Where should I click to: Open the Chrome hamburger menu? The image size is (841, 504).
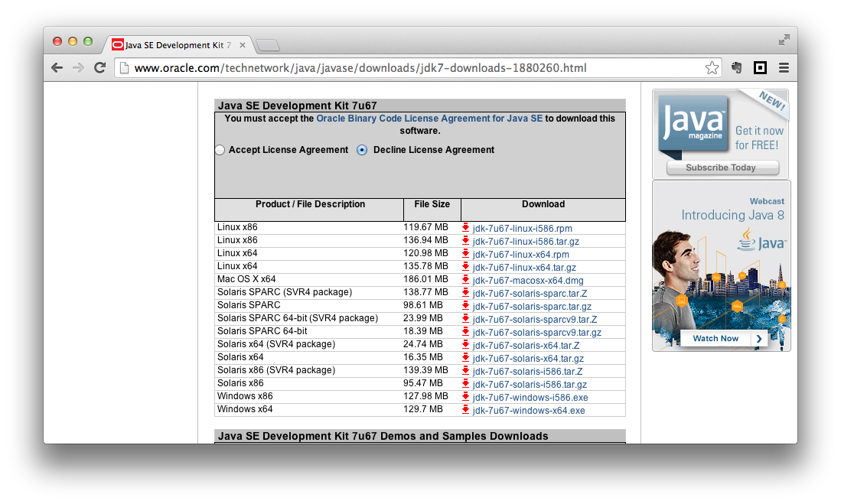tap(784, 68)
